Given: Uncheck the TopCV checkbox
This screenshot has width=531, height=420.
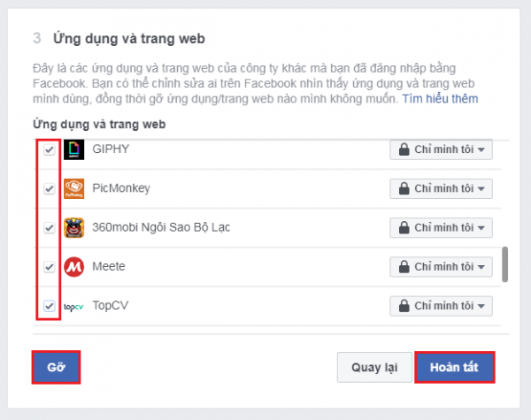Looking at the screenshot, I should click(50, 306).
